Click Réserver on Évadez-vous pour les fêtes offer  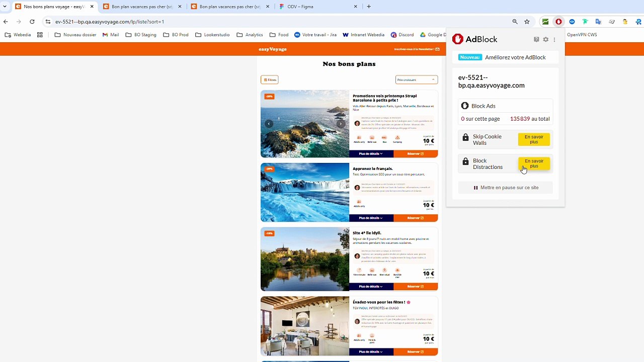tap(416, 352)
